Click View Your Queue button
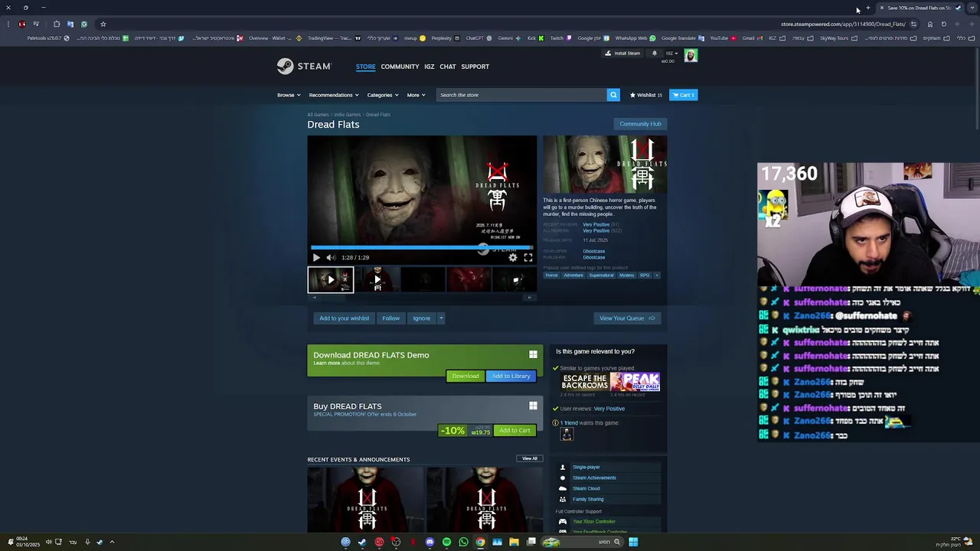The width and height of the screenshot is (980, 551). coord(627,318)
